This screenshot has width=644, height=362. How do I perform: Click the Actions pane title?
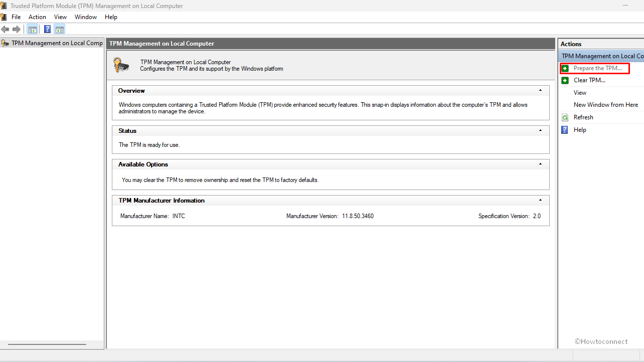point(571,44)
